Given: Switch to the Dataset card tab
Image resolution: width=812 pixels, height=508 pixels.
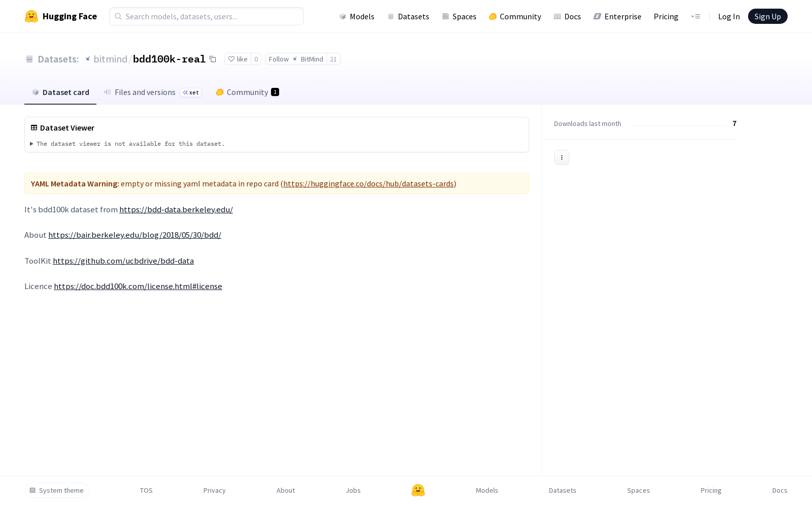Looking at the screenshot, I should click(x=60, y=92).
